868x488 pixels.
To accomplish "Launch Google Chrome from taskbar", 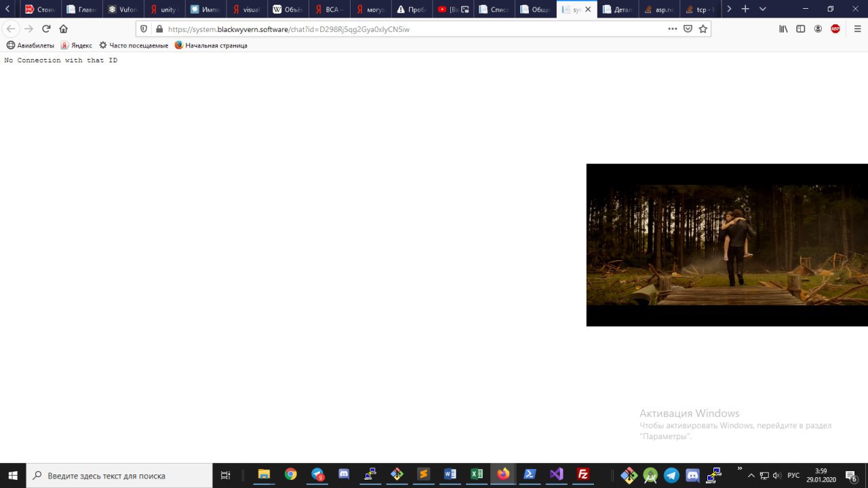I will coord(290,474).
